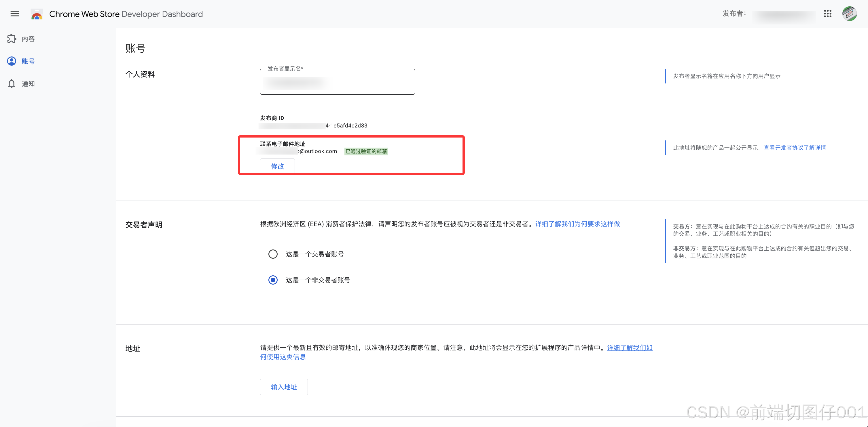Viewport: 868px width, 427px height.
Task: Select 这是一个交易者账号 radio option
Action: tap(273, 254)
